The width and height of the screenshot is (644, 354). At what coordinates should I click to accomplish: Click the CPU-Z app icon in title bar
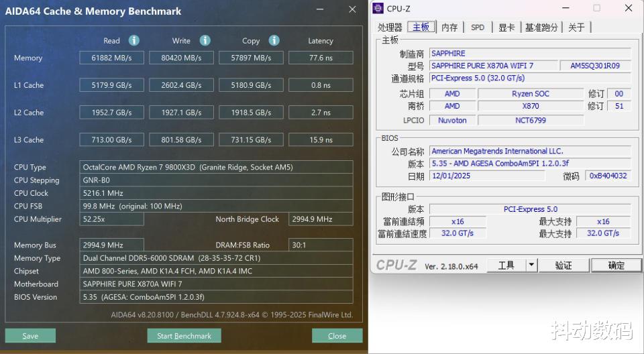(378, 8)
